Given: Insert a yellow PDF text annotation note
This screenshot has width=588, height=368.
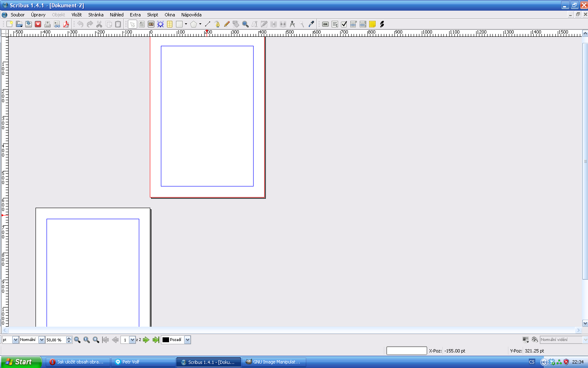Looking at the screenshot, I should [x=372, y=24].
